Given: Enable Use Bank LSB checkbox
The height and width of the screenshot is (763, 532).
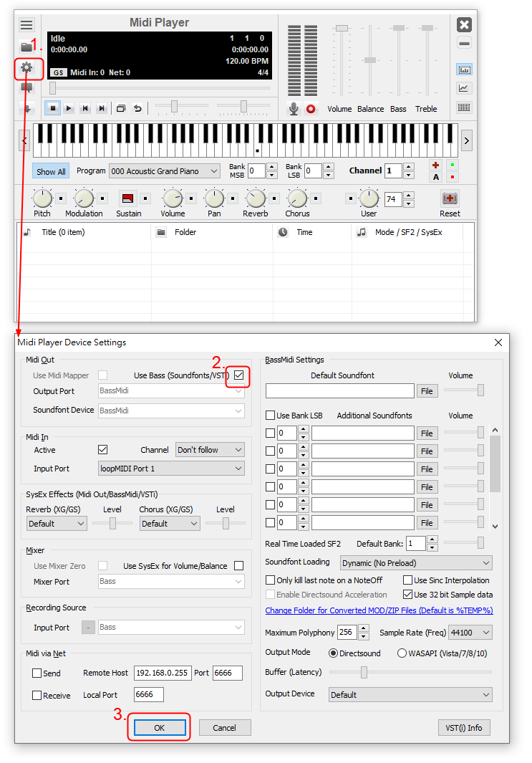Looking at the screenshot, I should 271,416.
